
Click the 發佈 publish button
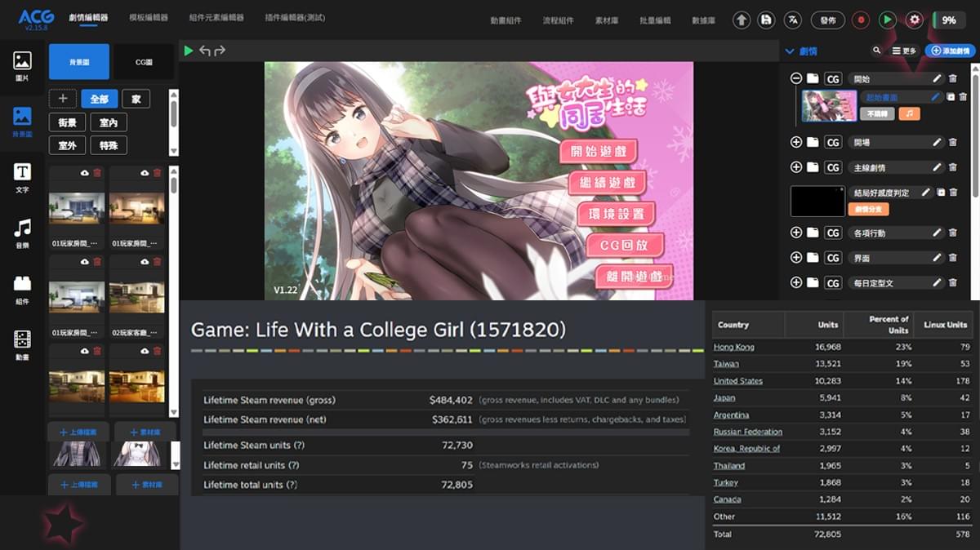827,20
